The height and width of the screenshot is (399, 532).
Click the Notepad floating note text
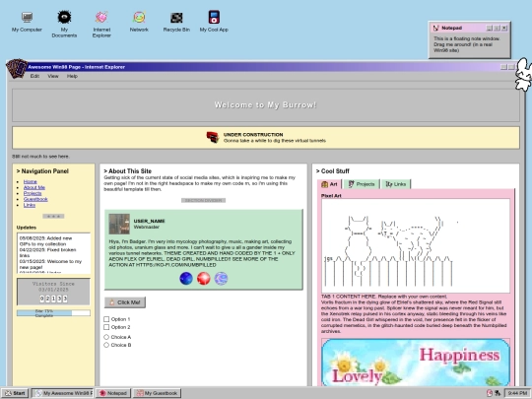tap(467, 44)
